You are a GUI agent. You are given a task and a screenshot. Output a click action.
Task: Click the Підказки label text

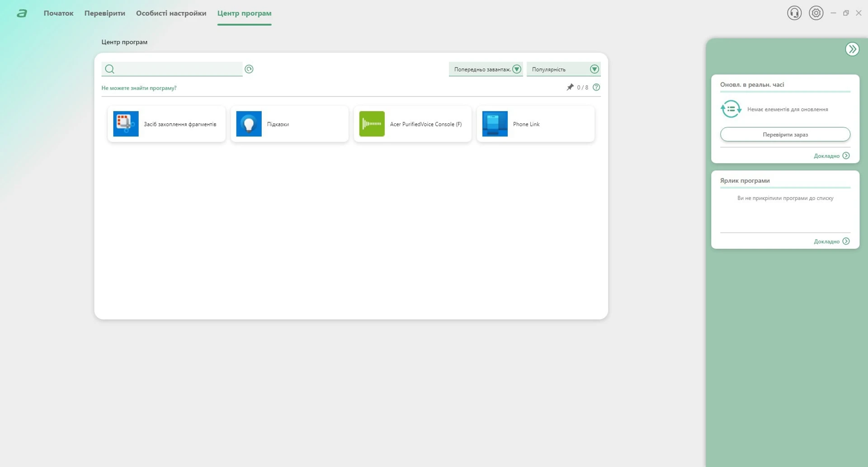pos(278,124)
